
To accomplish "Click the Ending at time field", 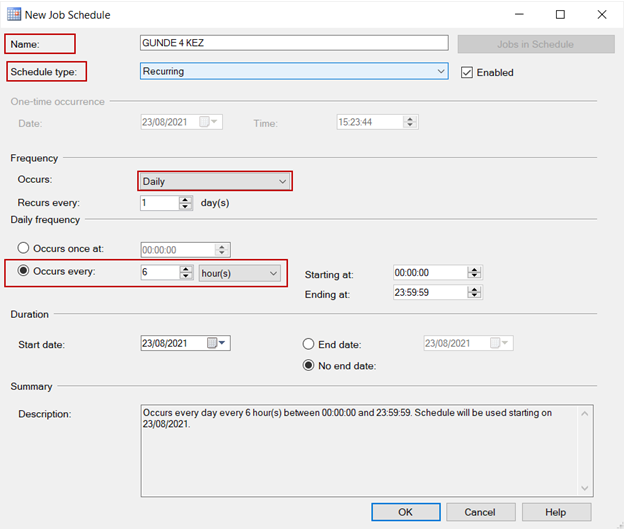I will click(430, 293).
